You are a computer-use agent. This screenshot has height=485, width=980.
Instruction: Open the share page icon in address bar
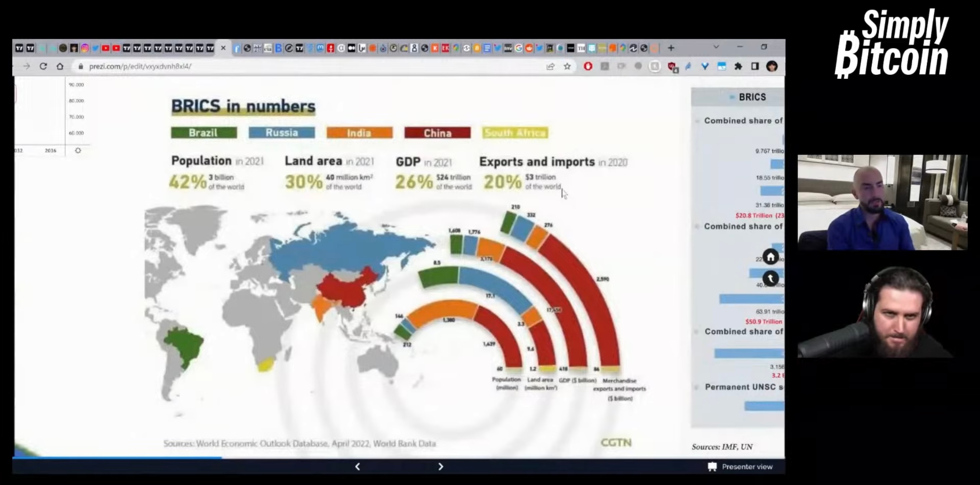pyautogui.click(x=550, y=67)
